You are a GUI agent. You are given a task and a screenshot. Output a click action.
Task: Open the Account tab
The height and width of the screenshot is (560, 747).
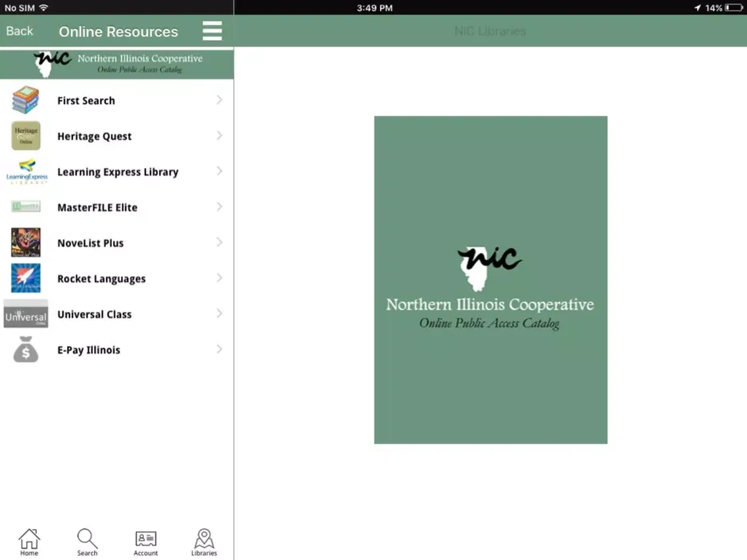145,542
